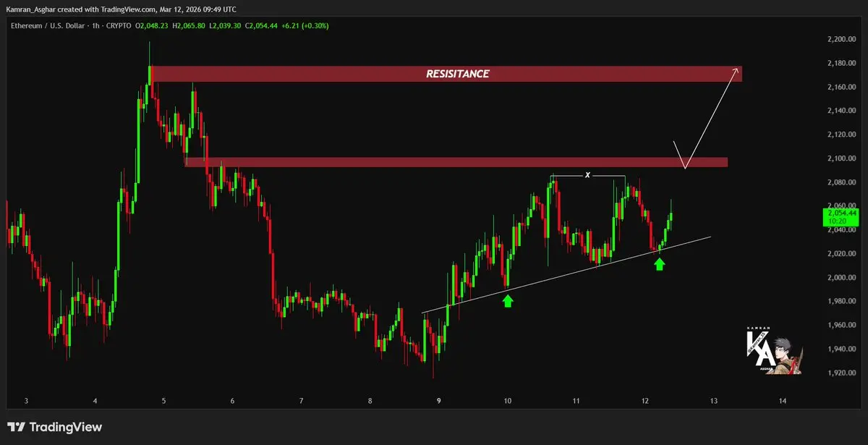Click date label 3 on time axis

click(x=26, y=401)
